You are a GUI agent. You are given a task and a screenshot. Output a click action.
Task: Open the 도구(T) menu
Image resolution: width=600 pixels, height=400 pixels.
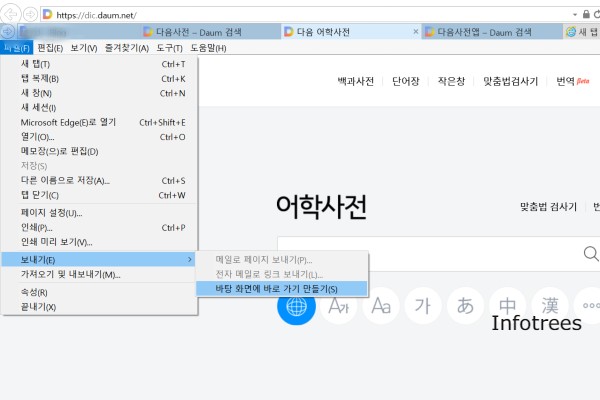point(170,48)
